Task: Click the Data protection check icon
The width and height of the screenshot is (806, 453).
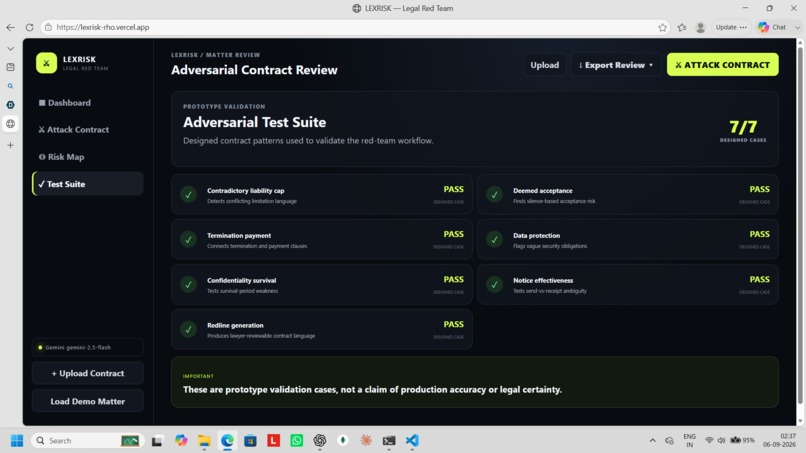Action: [x=494, y=239]
